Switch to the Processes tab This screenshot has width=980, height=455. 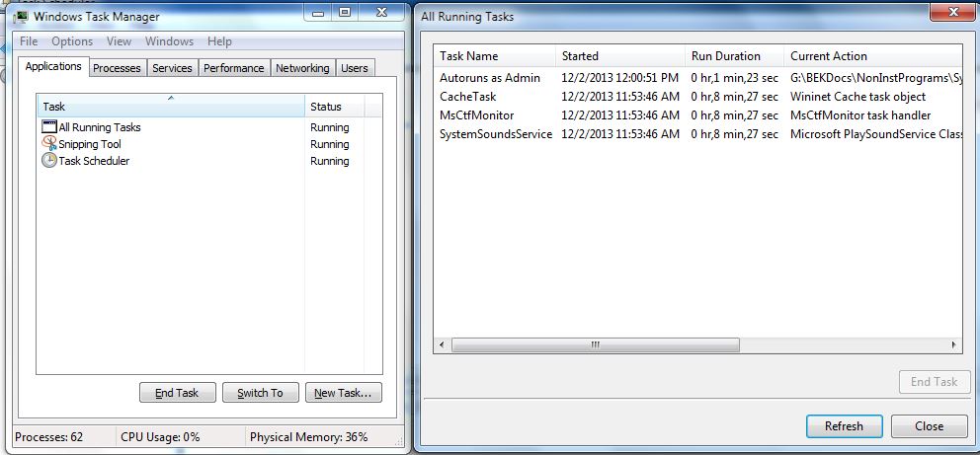118,68
